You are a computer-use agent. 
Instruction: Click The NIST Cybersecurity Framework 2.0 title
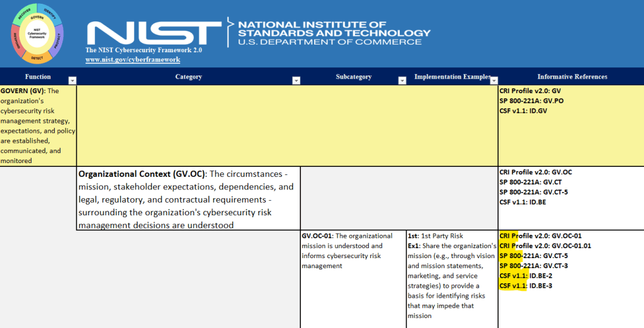click(144, 50)
